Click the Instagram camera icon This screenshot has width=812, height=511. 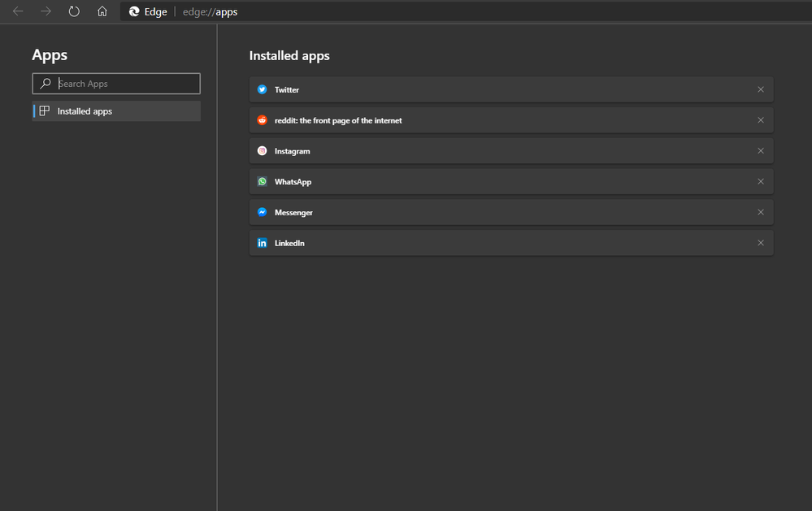tap(262, 151)
